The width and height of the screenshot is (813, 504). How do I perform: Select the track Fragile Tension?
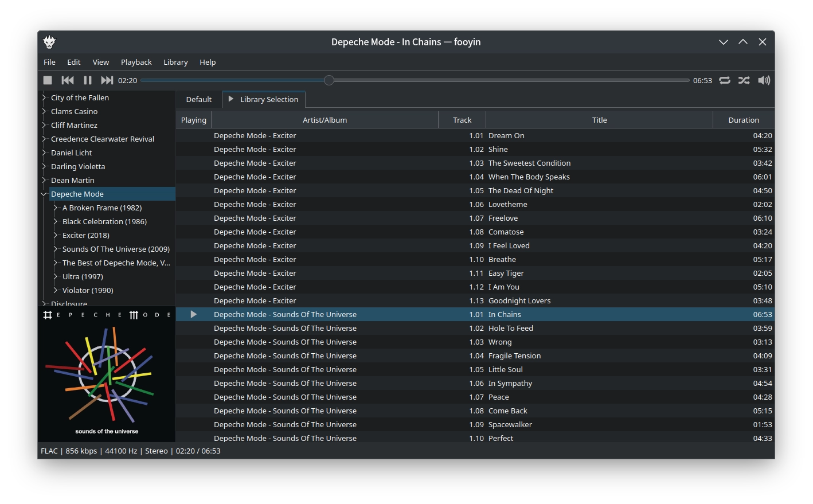(514, 355)
